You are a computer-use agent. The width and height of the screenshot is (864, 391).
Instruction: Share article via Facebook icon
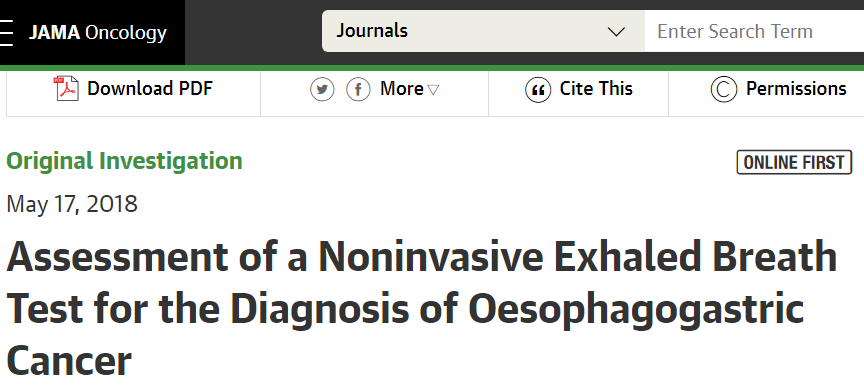[x=358, y=89]
